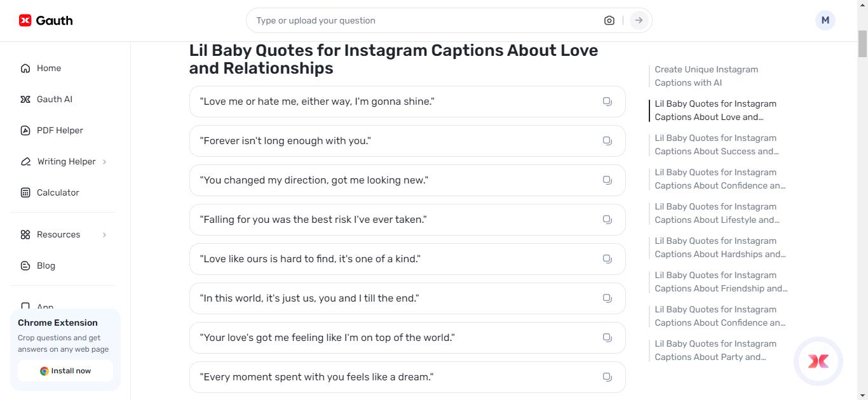Image resolution: width=868 pixels, height=400 pixels.
Task: Copy the quote about falling being the best risk
Action: [607, 219]
